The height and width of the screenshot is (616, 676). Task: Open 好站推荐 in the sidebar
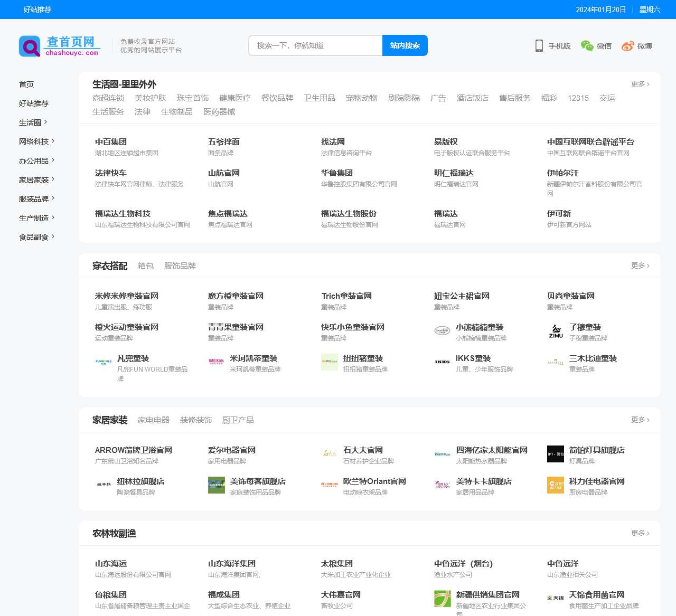[34, 103]
